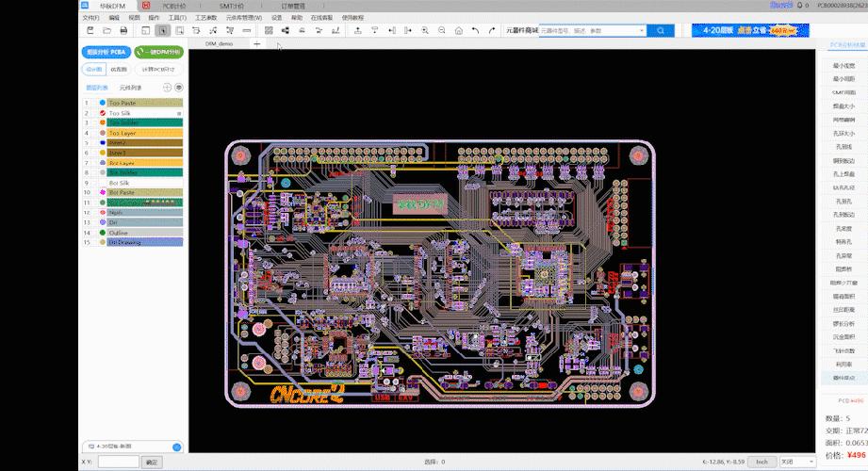The image size is (868, 471).
Task: Open the Inch units dropdown
Action: [763, 462]
